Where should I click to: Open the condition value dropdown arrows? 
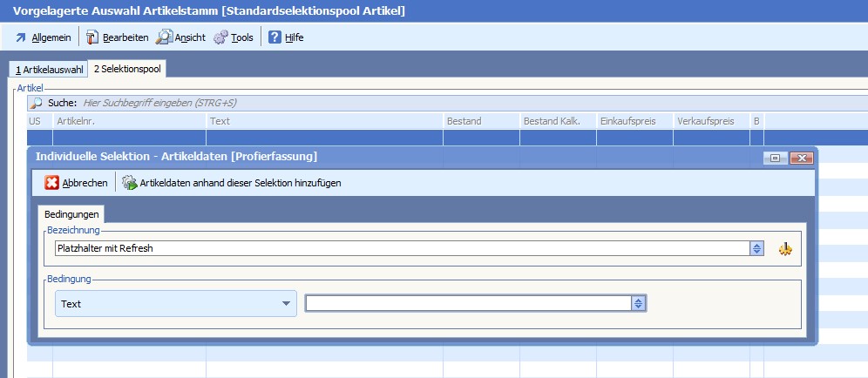coord(639,303)
